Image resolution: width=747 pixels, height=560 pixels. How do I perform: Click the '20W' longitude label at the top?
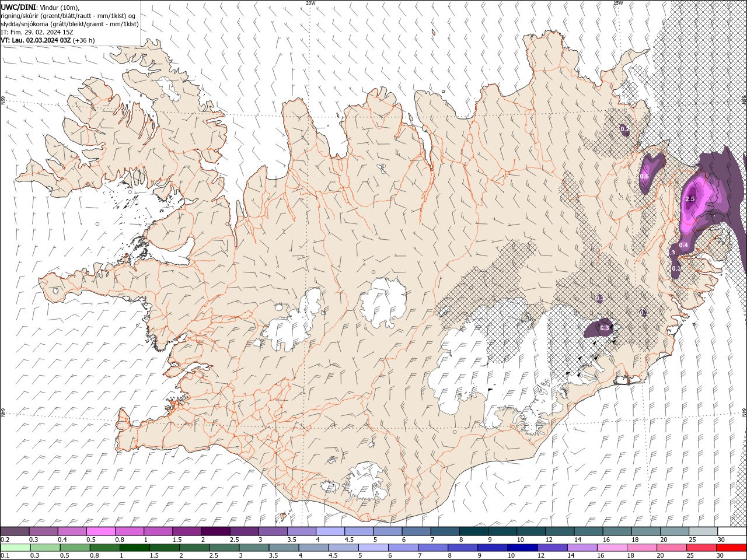pos(310,3)
